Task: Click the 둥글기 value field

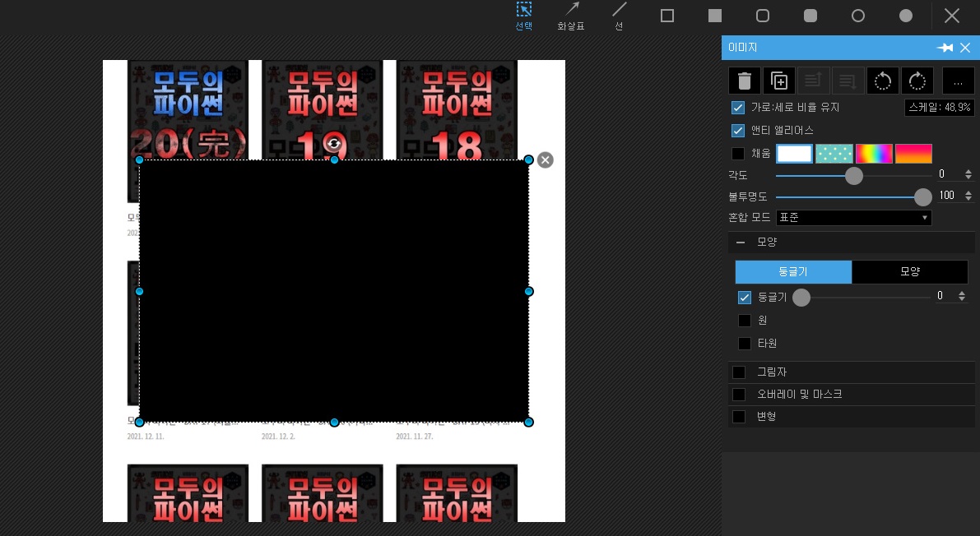Action: (944, 296)
